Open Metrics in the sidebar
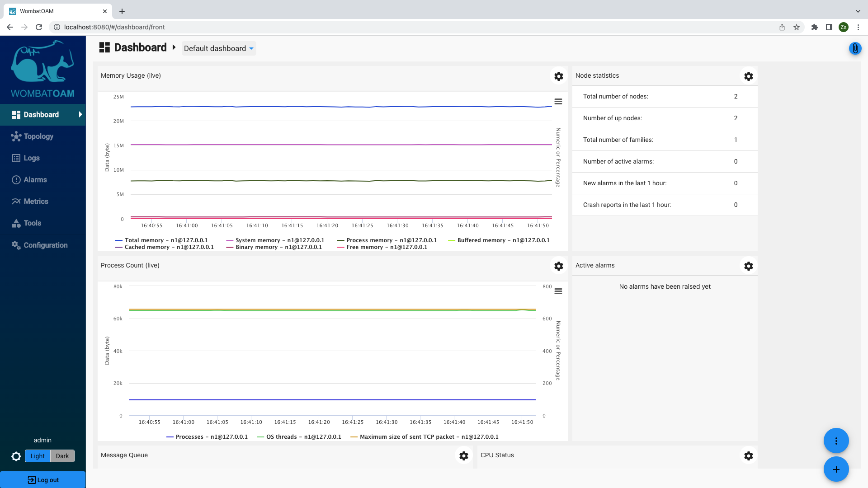Screen dimensions: 868x488 coord(42,202)
